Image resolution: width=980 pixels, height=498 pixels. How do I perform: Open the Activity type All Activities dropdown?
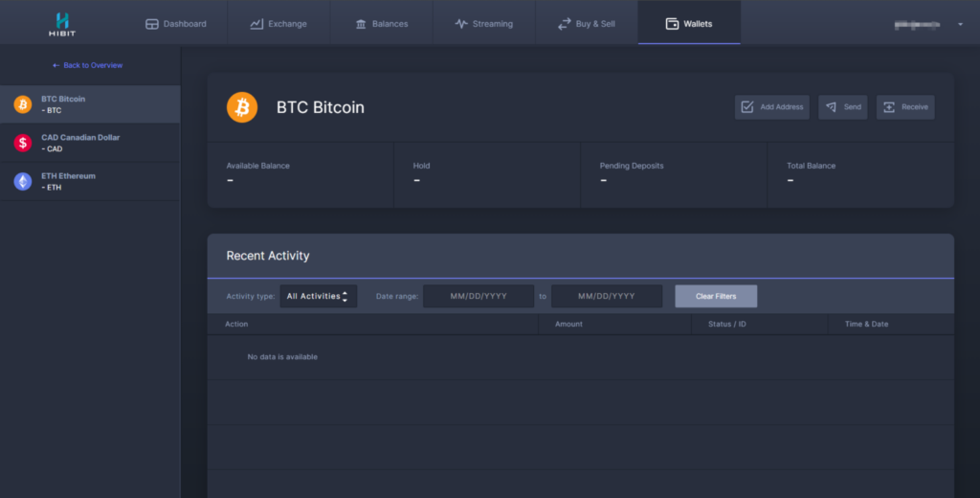pos(318,296)
